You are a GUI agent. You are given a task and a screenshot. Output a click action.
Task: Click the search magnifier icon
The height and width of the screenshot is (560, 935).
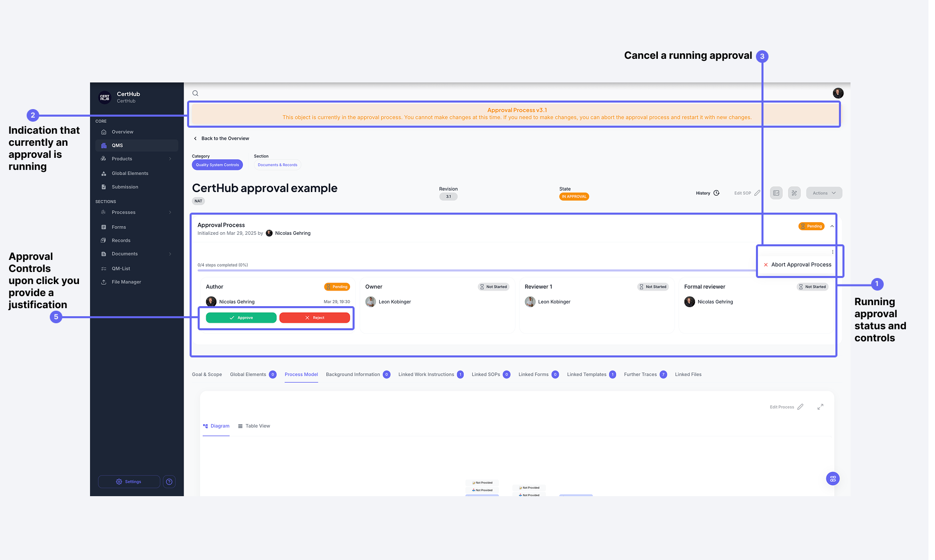point(195,93)
